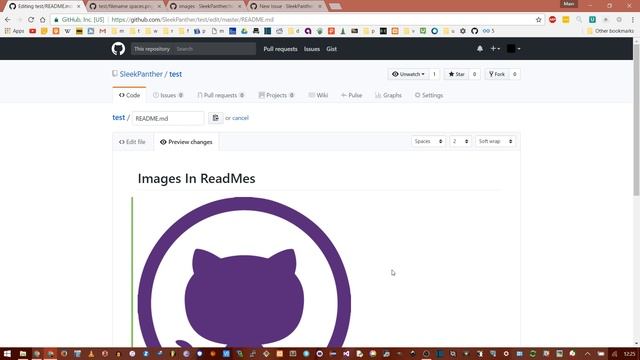Click Issues in the top header
This screenshot has width=640, height=360.
(x=312, y=49)
